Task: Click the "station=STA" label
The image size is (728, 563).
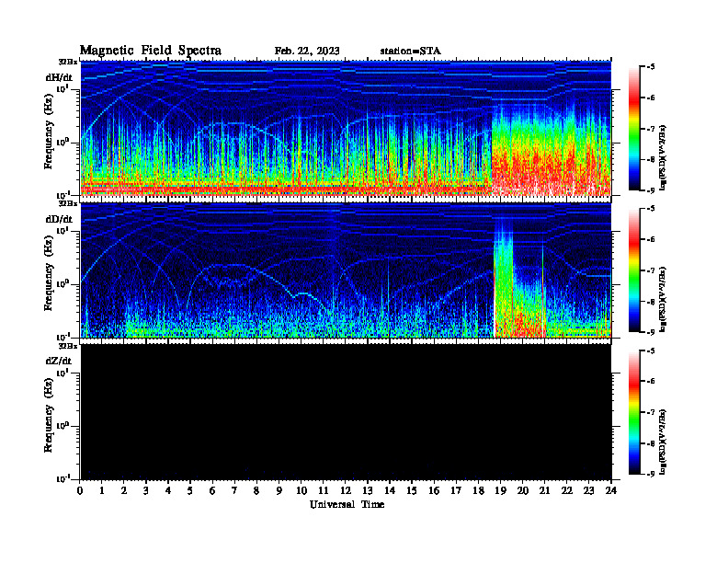Action: 410,52
